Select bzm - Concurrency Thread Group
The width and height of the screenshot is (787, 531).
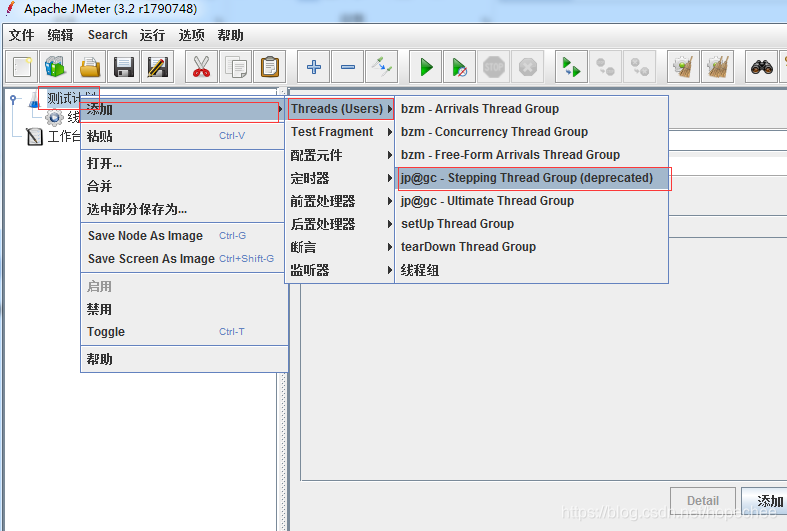pyautogui.click(x=532, y=132)
